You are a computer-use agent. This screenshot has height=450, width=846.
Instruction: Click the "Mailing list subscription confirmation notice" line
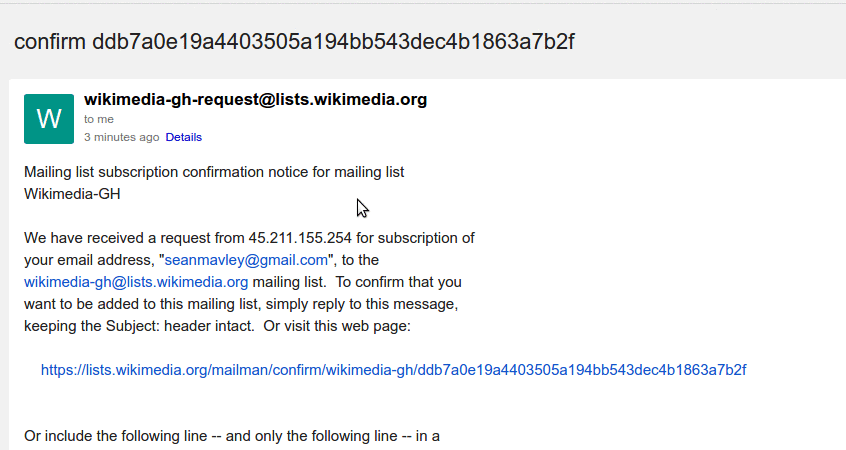(213, 172)
